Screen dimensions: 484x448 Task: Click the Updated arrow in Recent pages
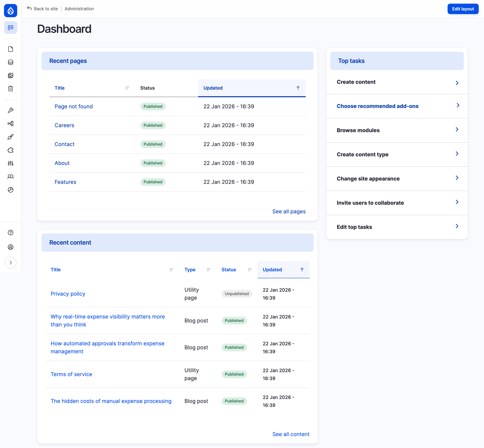298,88
